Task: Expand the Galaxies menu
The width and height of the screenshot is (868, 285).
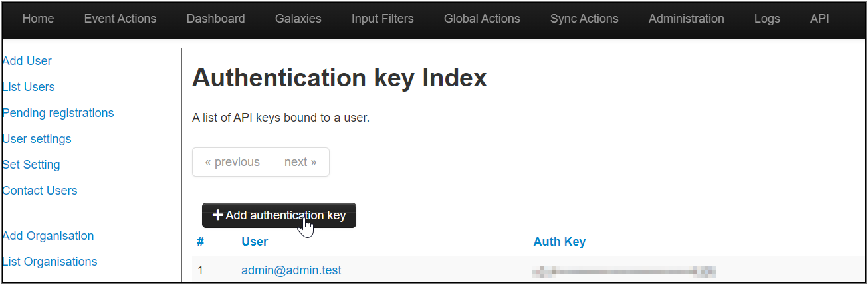Action: 298,19
